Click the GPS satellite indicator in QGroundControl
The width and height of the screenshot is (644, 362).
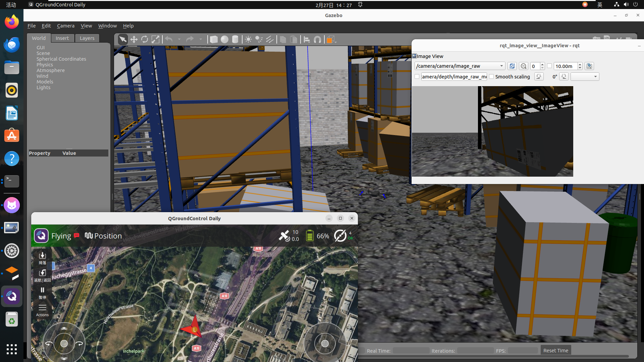tap(289, 236)
